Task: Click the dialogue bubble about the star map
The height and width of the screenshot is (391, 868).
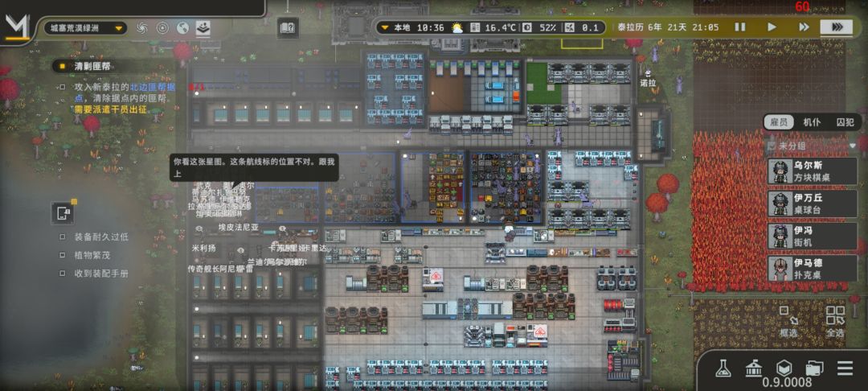Action: 254,168
